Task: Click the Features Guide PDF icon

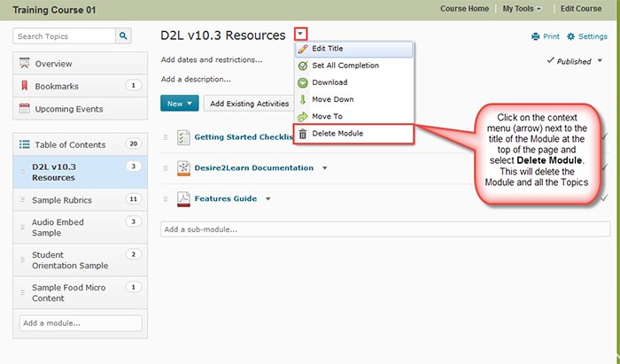Action: [x=183, y=198]
